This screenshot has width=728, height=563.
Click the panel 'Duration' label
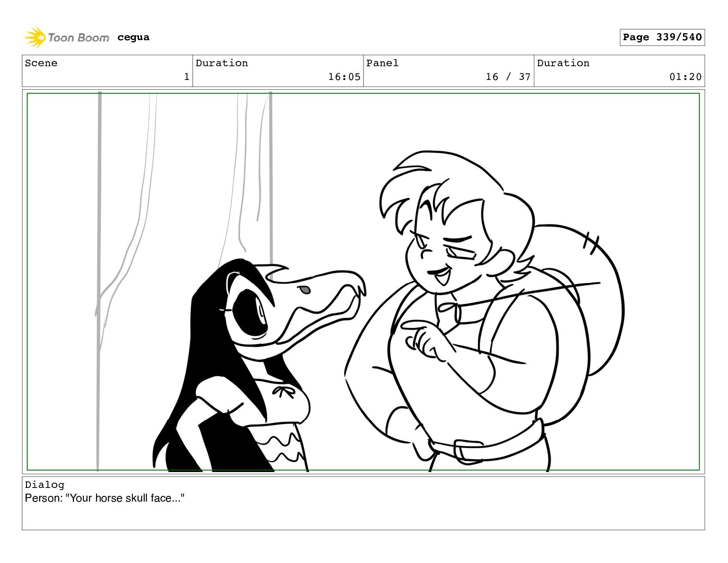click(x=563, y=63)
